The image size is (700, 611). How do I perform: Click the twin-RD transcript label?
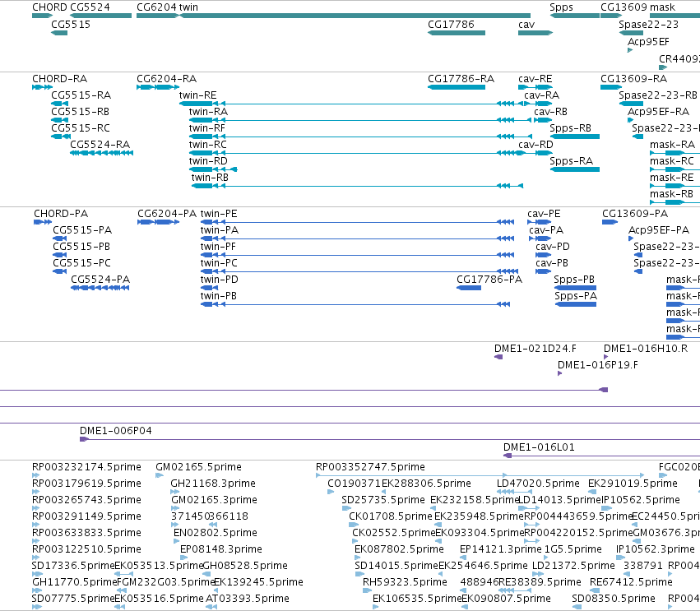[208, 161]
